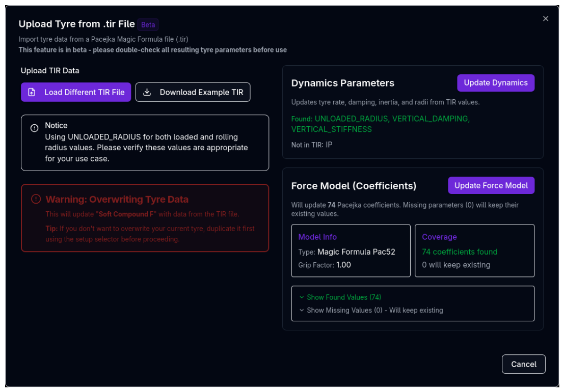Click the info icon beside Notice
The image size is (564, 392).
point(34,128)
